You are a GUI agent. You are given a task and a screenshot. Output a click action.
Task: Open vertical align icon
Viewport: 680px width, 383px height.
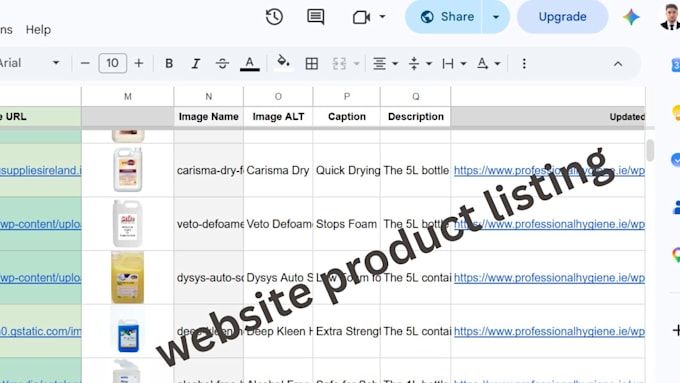click(414, 64)
